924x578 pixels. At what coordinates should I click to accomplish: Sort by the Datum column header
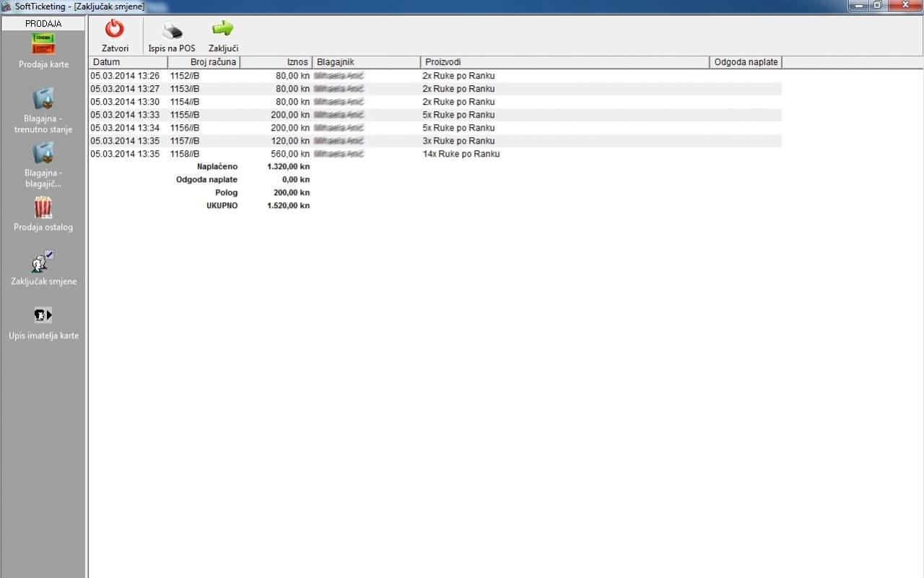pos(128,62)
